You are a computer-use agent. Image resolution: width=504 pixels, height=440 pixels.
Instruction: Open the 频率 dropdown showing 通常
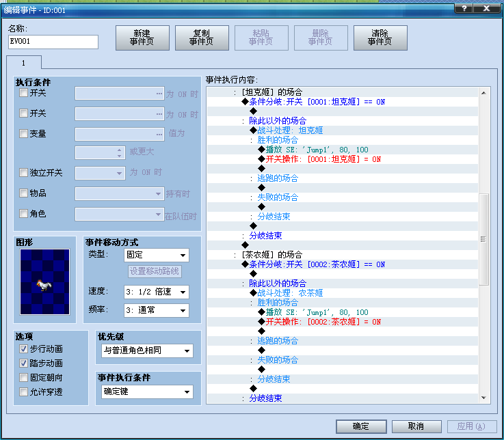pyautogui.click(x=157, y=311)
